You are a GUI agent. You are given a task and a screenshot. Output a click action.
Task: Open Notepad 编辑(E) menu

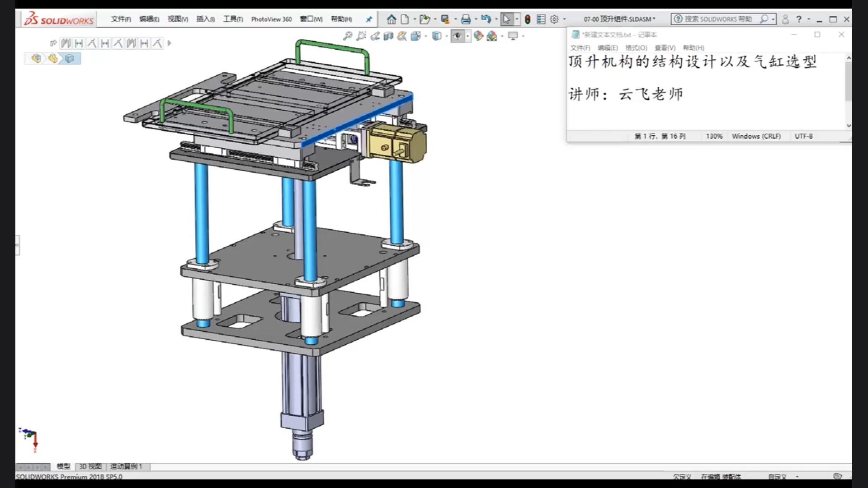tap(608, 47)
